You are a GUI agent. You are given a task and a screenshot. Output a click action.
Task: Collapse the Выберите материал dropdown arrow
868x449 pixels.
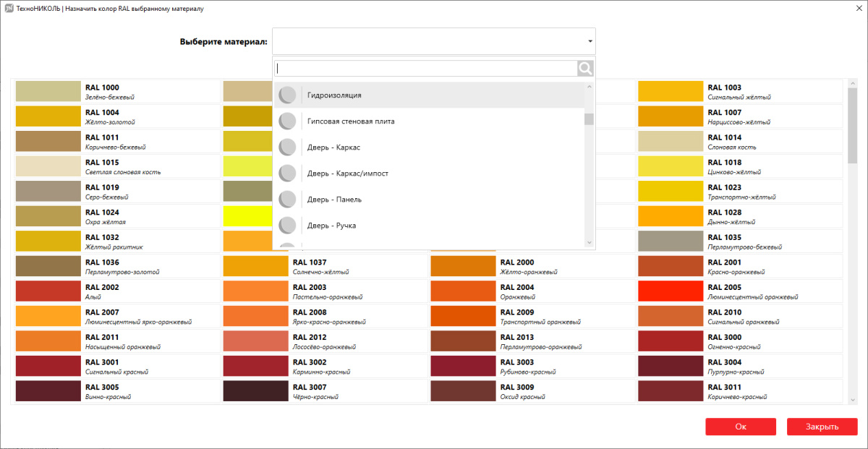pyautogui.click(x=590, y=42)
